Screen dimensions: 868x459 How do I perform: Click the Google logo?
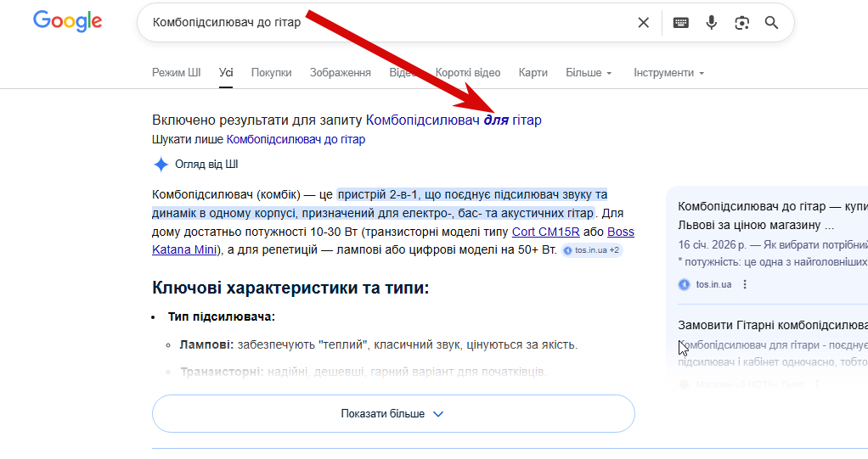(68, 21)
